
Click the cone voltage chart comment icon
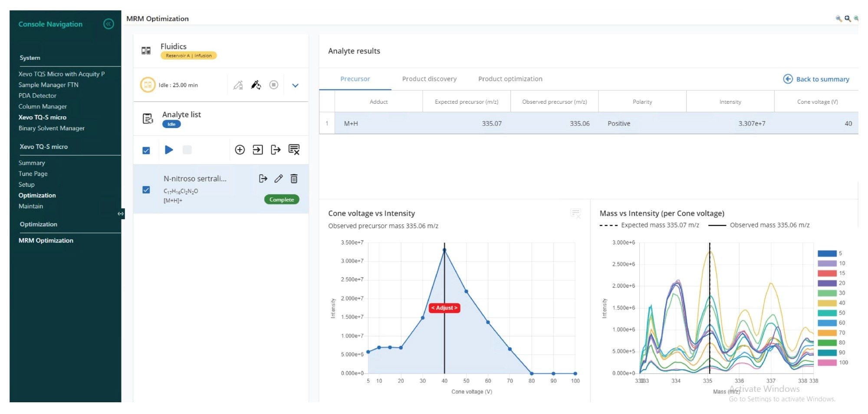click(x=575, y=213)
